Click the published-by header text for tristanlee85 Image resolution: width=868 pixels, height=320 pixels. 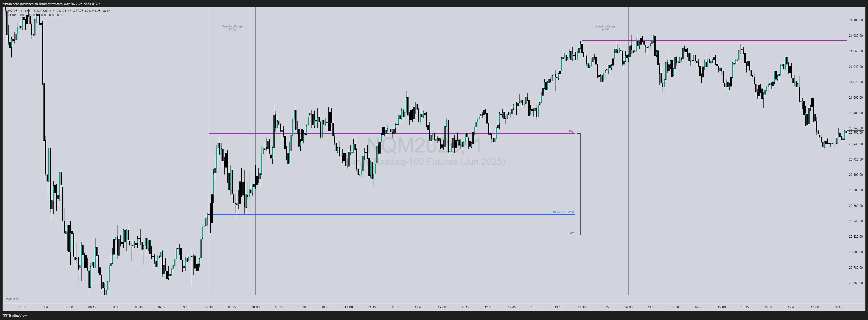(x=51, y=4)
